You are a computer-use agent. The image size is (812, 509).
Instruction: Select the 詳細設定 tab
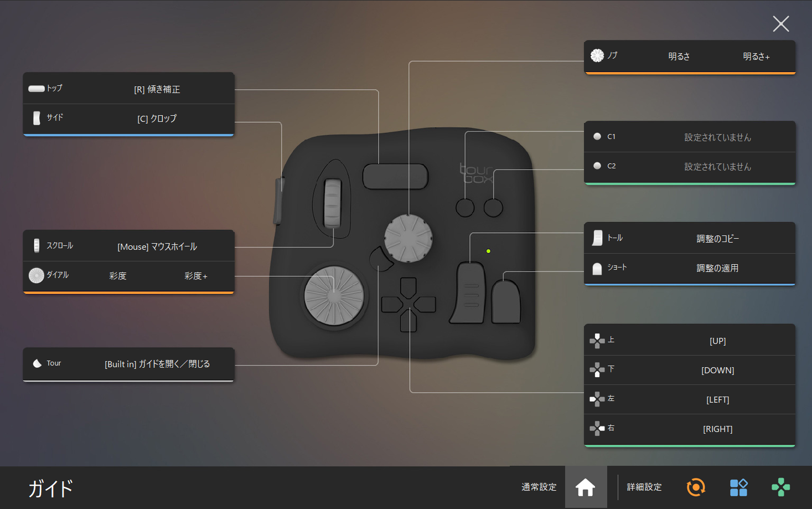pyautogui.click(x=644, y=487)
